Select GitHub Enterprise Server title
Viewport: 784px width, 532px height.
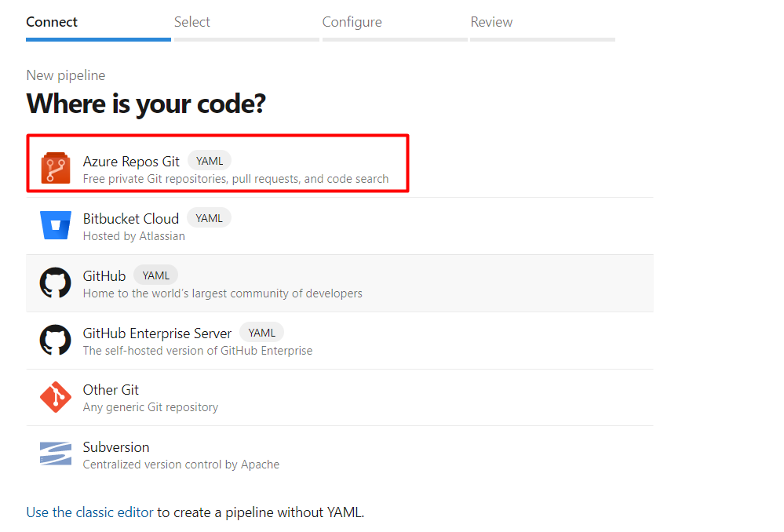[x=157, y=333]
